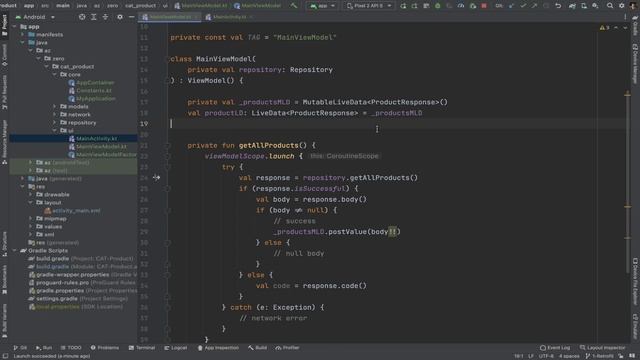Open the TODO tool window tab
This screenshot has height=360, width=640.
71,348
